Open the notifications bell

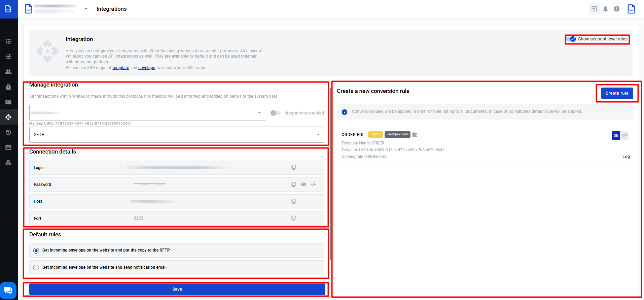click(605, 9)
